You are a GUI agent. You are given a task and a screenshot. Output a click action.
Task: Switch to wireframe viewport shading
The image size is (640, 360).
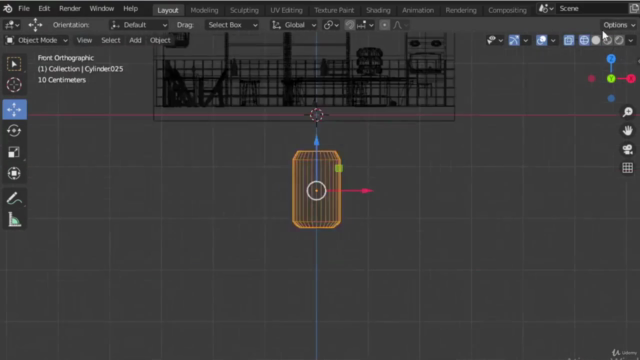pyautogui.click(x=584, y=40)
